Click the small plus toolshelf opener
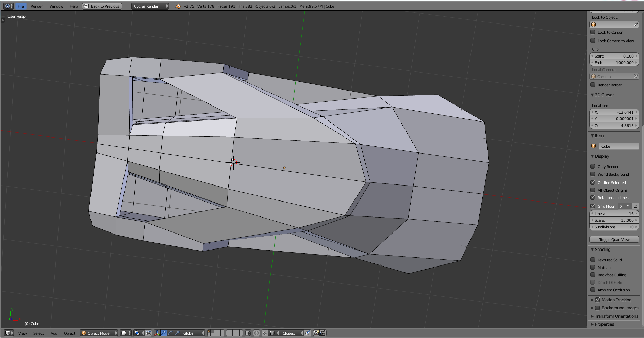The height and width of the screenshot is (338, 644). click(x=3, y=20)
